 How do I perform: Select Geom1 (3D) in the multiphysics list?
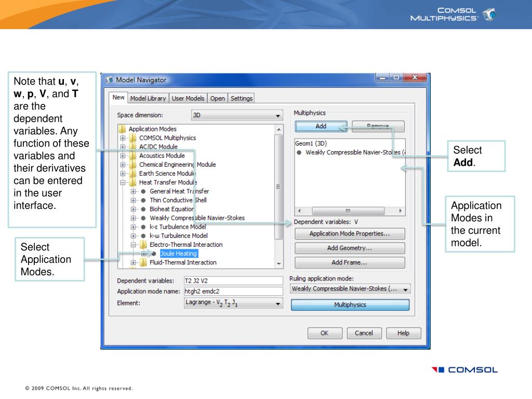pyautogui.click(x=311, y=143)
